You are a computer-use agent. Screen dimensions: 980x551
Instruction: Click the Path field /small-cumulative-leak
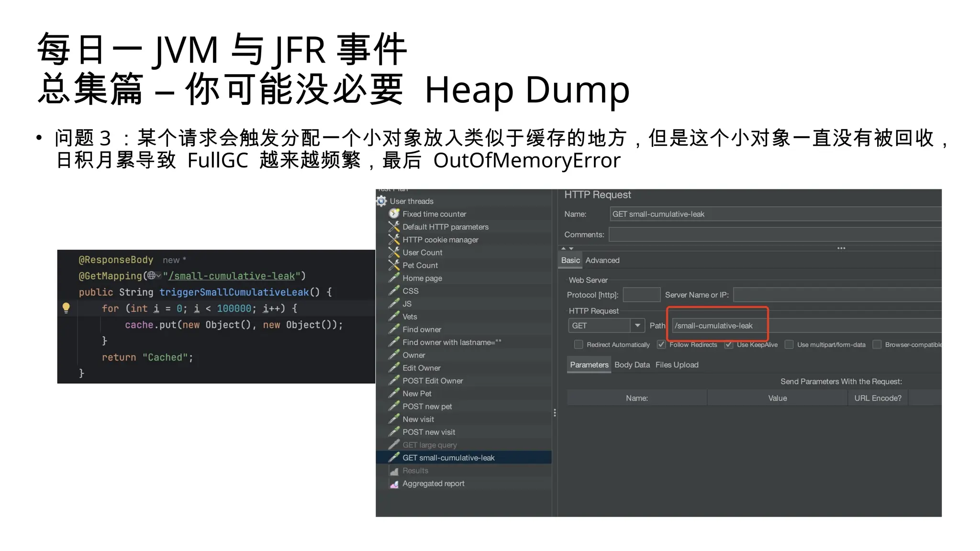point(807,325)
